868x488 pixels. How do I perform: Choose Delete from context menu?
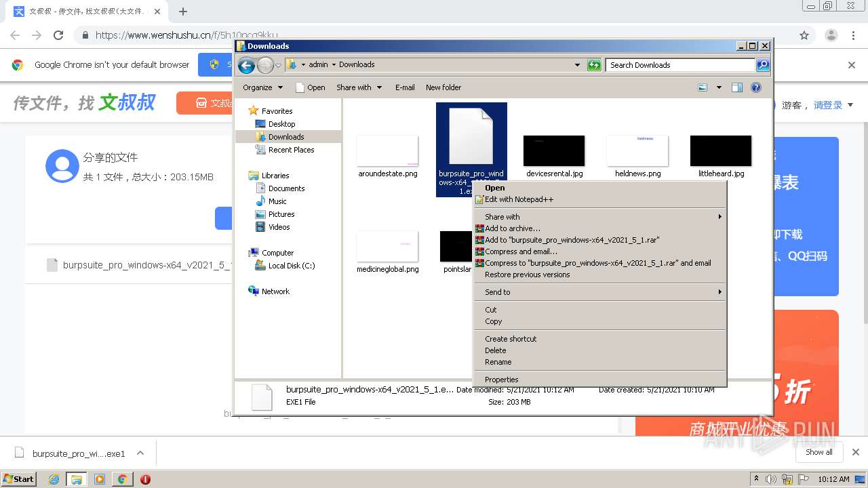click(599, 350)
